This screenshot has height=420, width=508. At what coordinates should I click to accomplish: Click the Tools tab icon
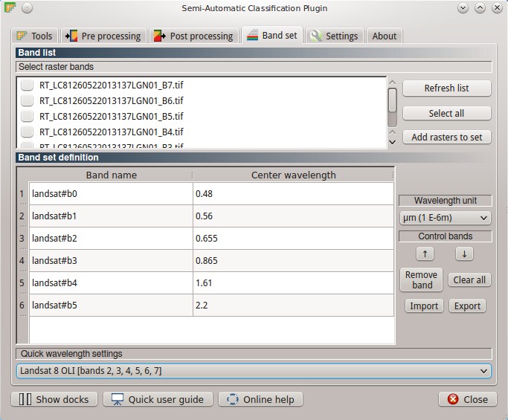pos(22,36)
